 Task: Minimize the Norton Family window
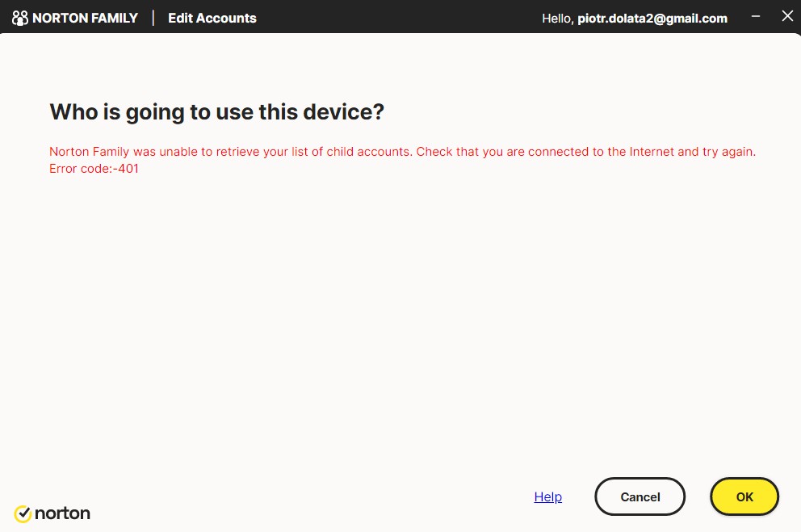coord(756,17)
